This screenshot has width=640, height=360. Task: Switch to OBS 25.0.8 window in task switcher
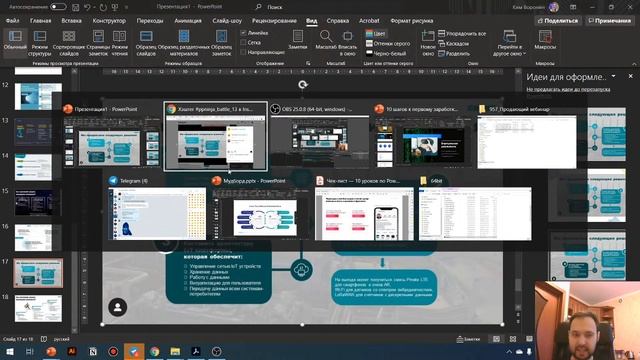[x=320, y=137]
